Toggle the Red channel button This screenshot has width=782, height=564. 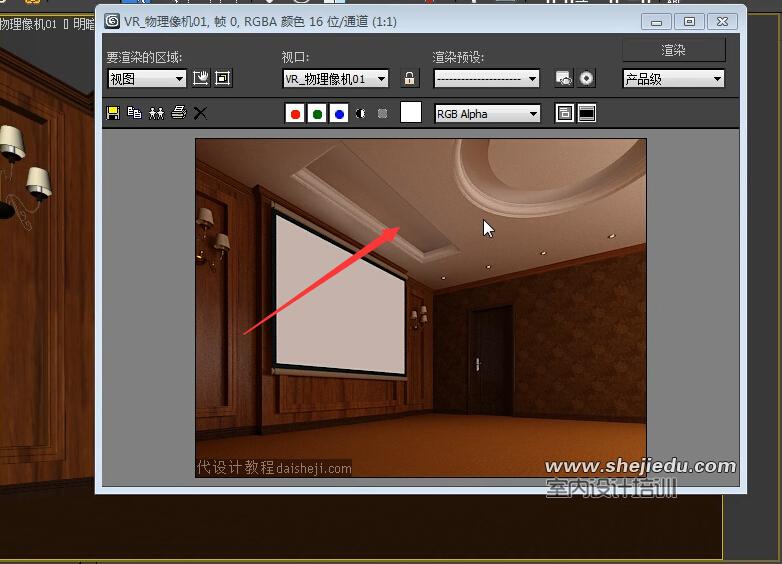pos(295,114)
